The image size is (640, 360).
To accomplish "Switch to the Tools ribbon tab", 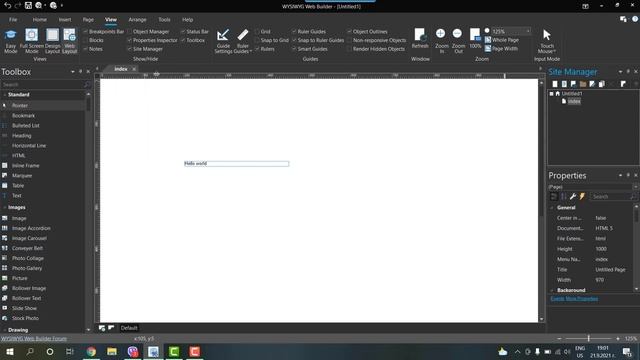I will click(164, 20).
